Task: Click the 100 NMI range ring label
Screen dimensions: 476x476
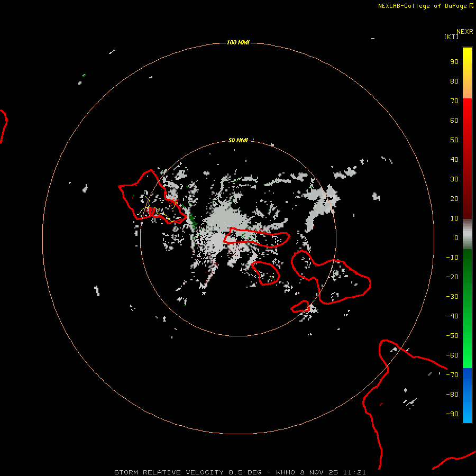Action: point(238,42)
